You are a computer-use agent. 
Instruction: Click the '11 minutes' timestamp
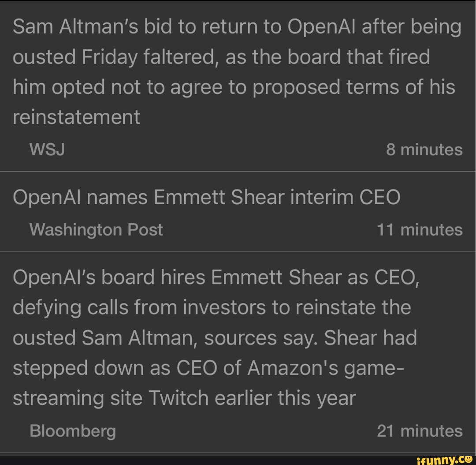tap(420, 230)
